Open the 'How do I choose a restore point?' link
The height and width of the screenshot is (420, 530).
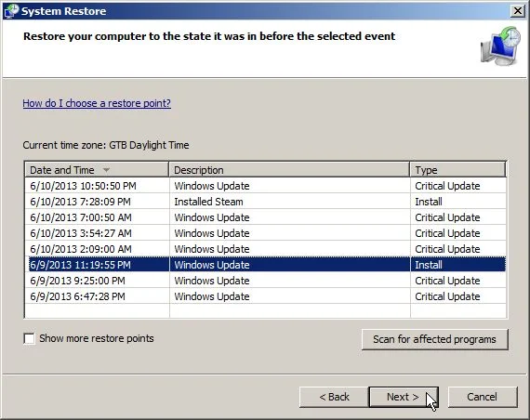coord(97,103)
